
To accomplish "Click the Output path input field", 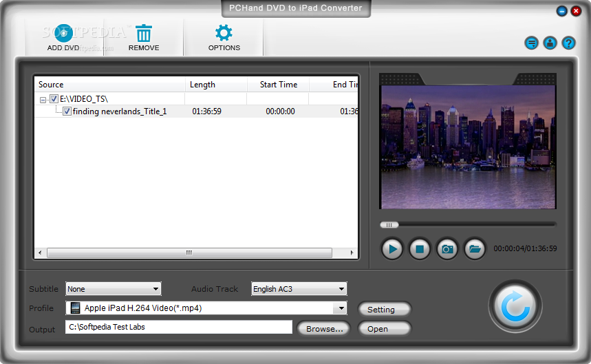I will 179,327.
